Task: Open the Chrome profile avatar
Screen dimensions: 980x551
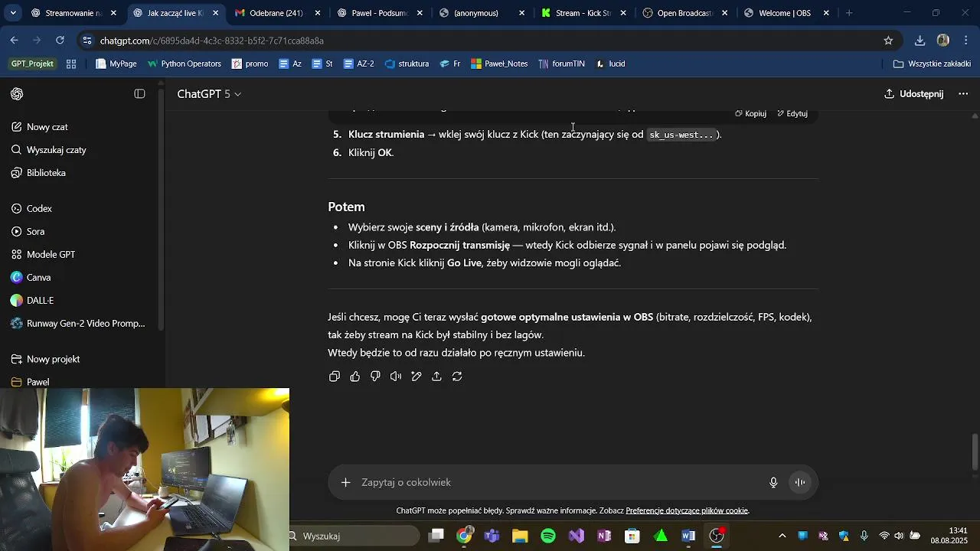Action: pyautogui.click(x=943, y=41)
